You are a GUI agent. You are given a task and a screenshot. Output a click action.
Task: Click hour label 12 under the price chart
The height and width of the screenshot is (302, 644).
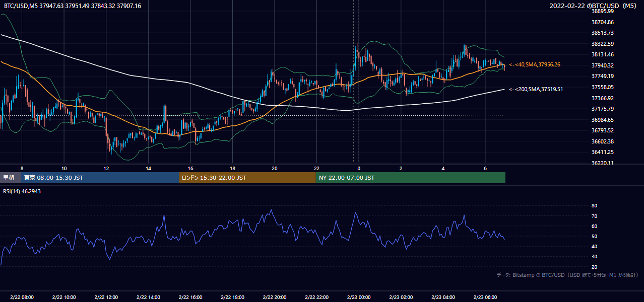tap(106, 168)
